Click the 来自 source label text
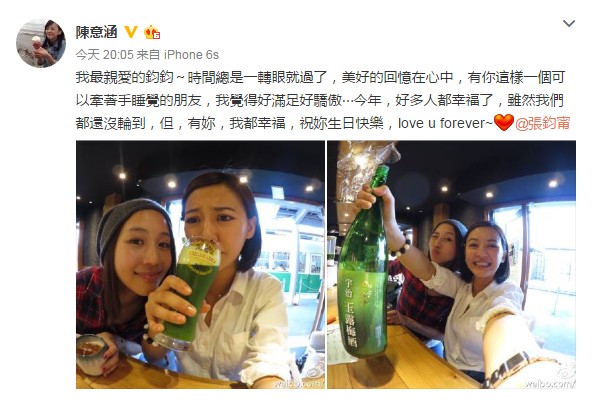 tap(148, 55)
